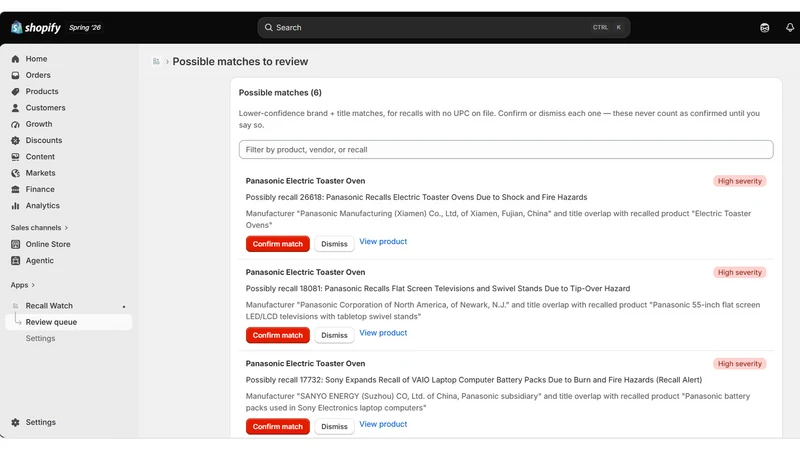Click High severity badge for recall 26618

tap(739, 181)
